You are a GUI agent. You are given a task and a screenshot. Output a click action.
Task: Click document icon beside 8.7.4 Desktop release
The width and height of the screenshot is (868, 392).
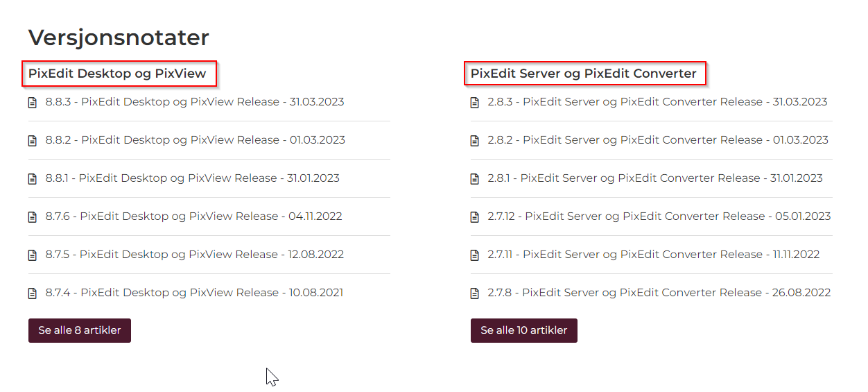(x=32, y=293)
